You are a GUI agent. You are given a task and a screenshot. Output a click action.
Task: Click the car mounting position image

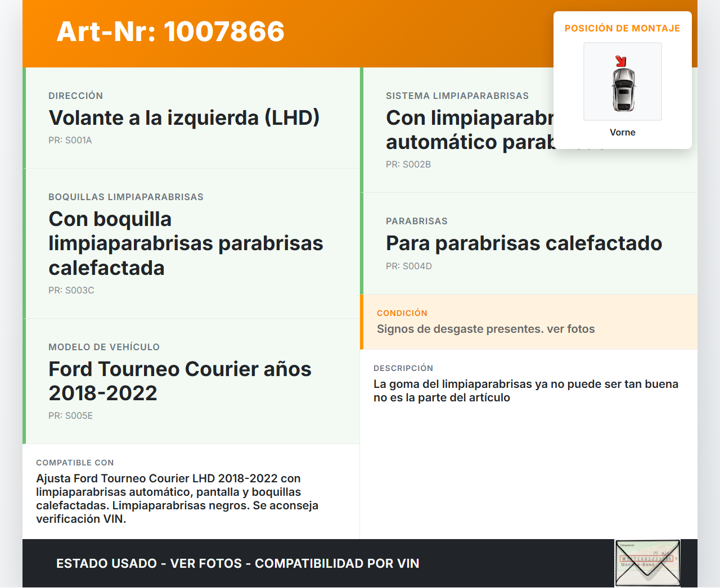(623, 82)
